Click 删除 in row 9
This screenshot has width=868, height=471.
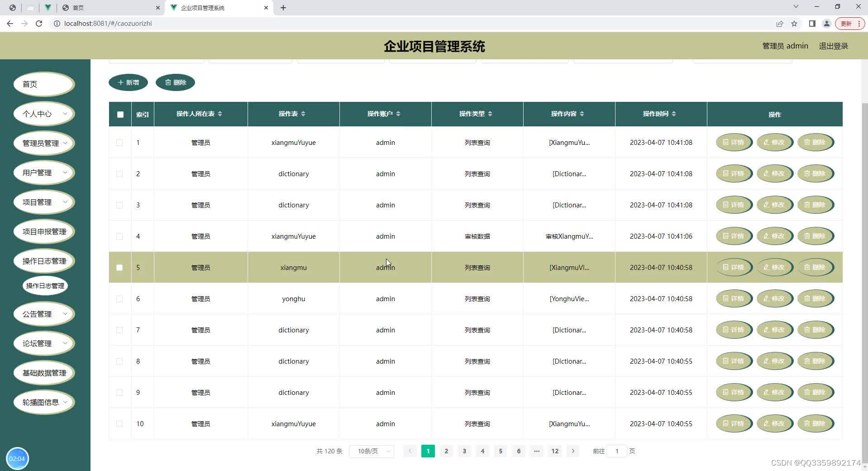[815, 392]
